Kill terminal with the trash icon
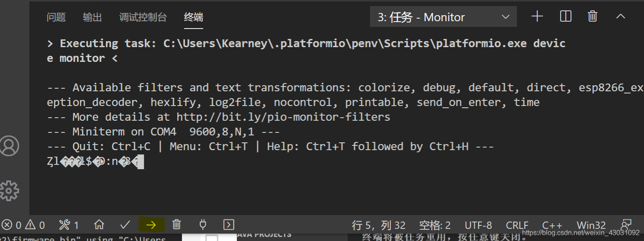This screenshot has width=644, height=241. click(x=593, y=16)
